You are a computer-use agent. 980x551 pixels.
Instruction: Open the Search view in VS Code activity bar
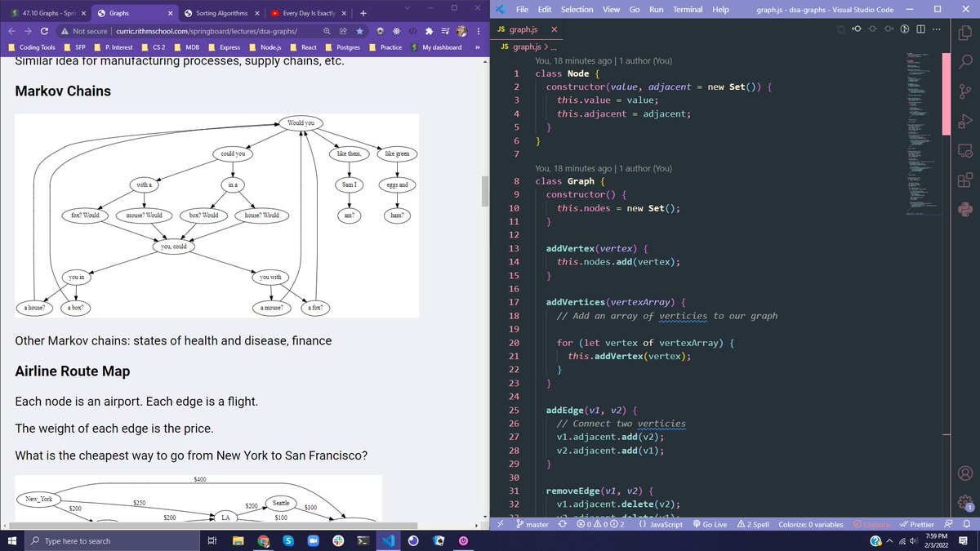pyautogui.click(x=964, y=60)
